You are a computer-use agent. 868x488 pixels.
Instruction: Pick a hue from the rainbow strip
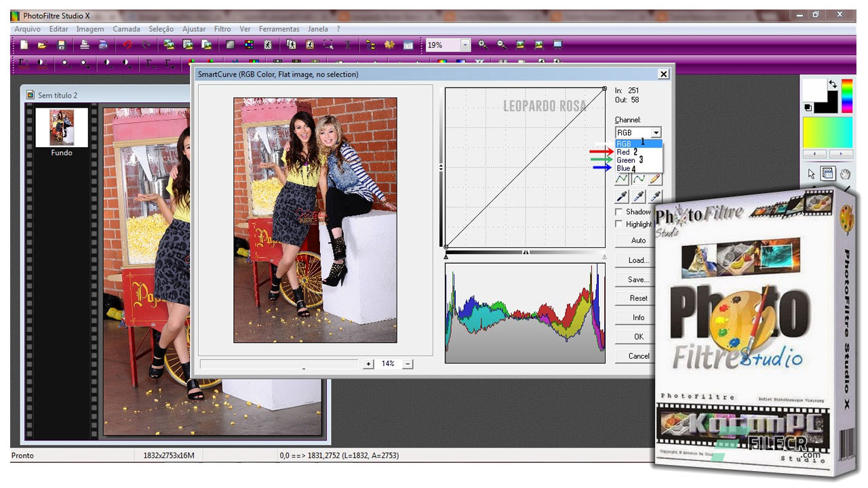tap(847, 96)
